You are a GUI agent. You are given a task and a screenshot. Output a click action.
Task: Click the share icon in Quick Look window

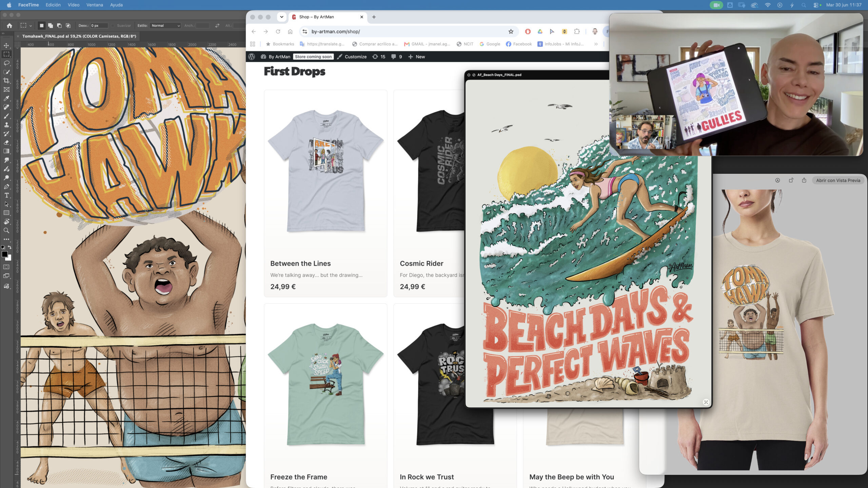tap(804, 180)
